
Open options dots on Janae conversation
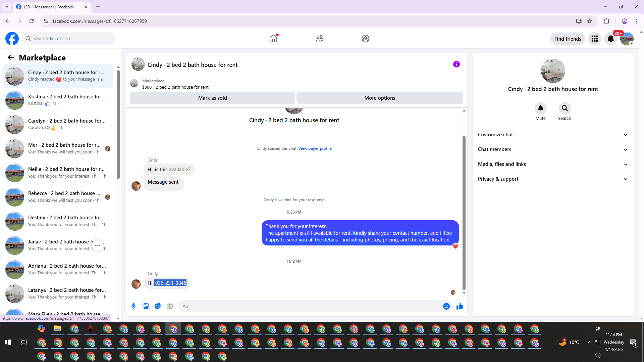click(x=98, y=245)
